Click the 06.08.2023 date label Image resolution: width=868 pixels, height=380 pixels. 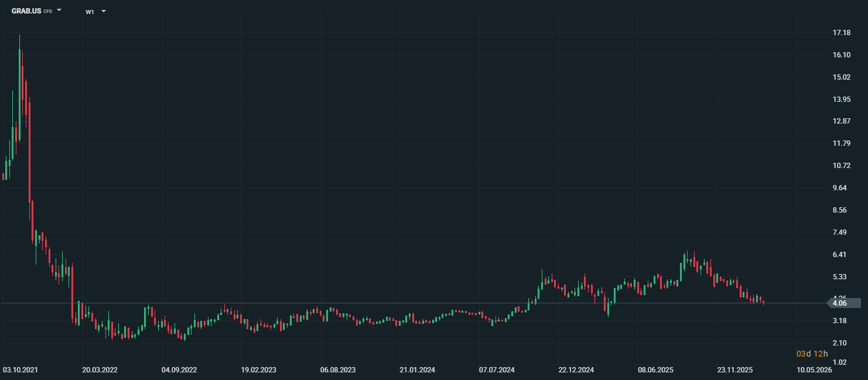338,371
